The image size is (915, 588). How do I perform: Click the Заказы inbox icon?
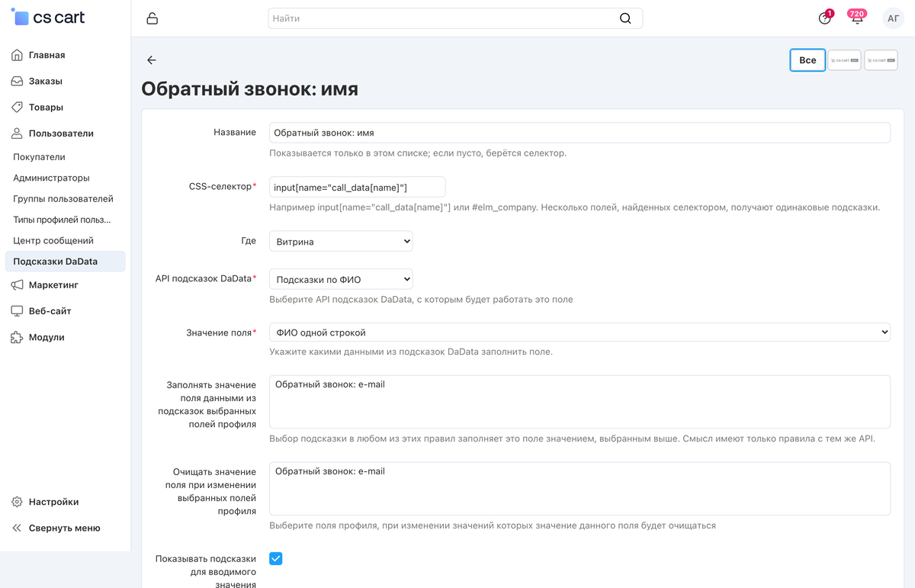coord(17,81)
